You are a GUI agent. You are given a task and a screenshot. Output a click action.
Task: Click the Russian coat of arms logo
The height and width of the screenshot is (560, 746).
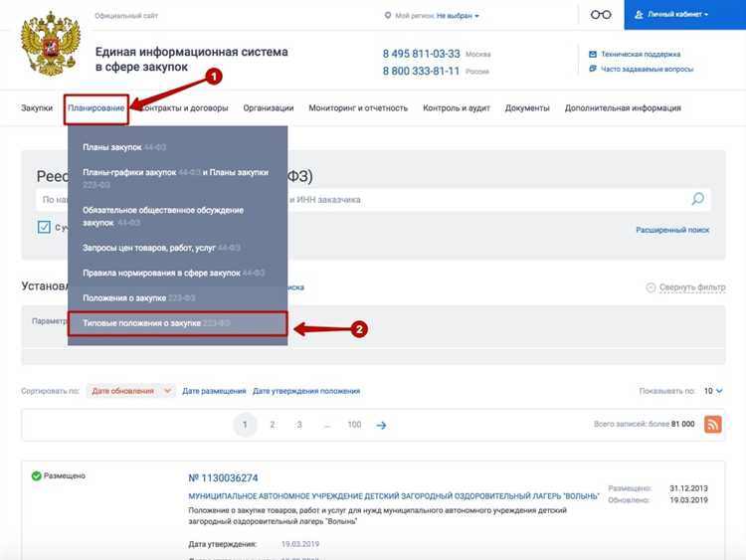(51, 44)
